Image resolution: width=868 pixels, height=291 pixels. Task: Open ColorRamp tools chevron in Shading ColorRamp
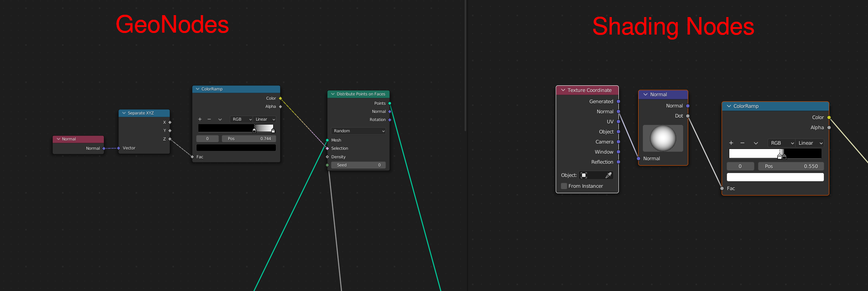(756, 143)
